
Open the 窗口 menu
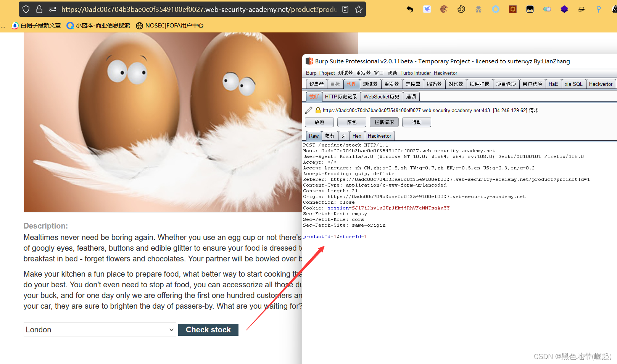coord(379,73)
